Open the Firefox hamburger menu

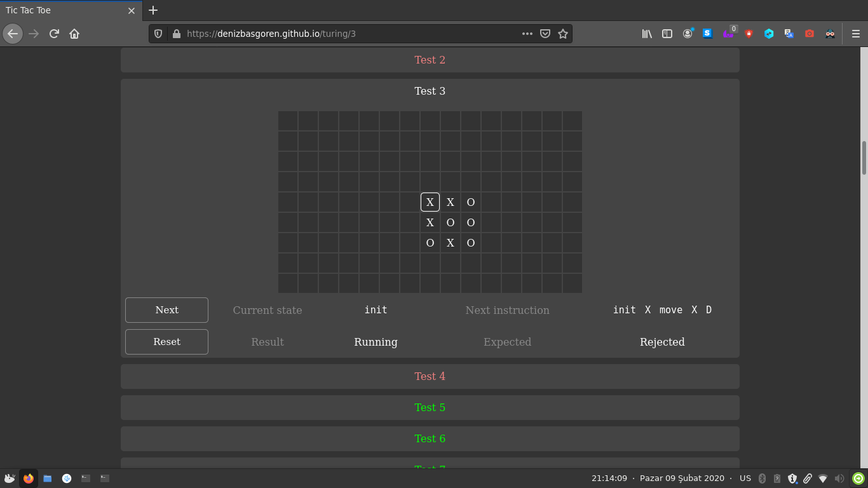[855, 34]
